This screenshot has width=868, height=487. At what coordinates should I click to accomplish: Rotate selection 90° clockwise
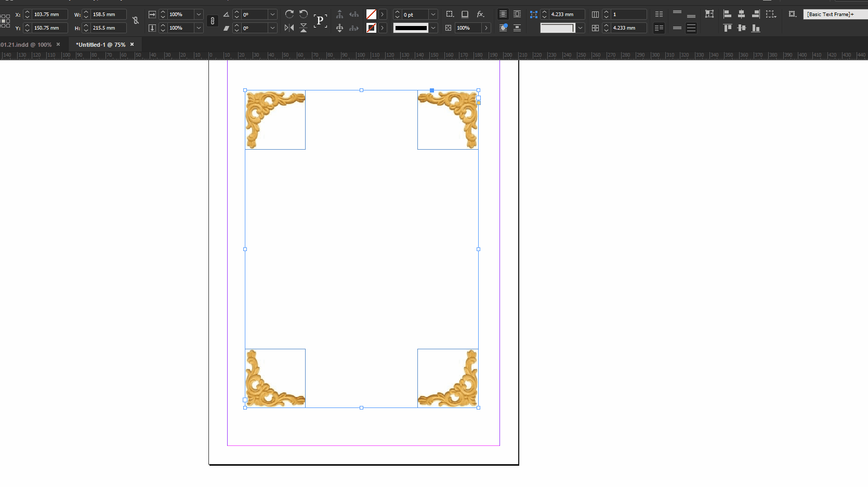click(x=290, y=14)
